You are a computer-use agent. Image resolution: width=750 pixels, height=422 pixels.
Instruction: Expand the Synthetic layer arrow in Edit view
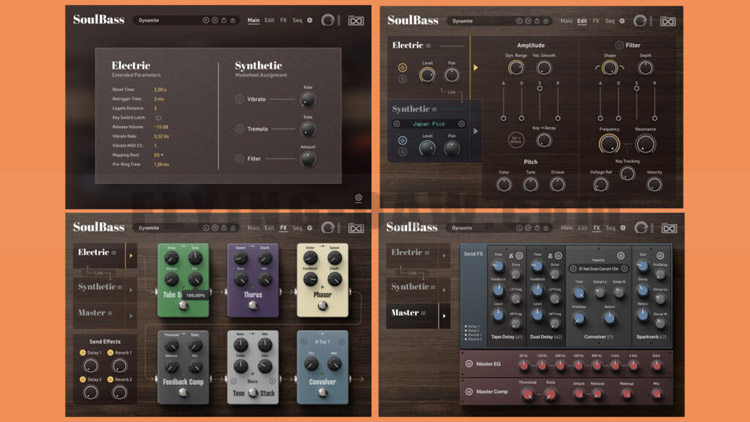(x=475, y=131)
